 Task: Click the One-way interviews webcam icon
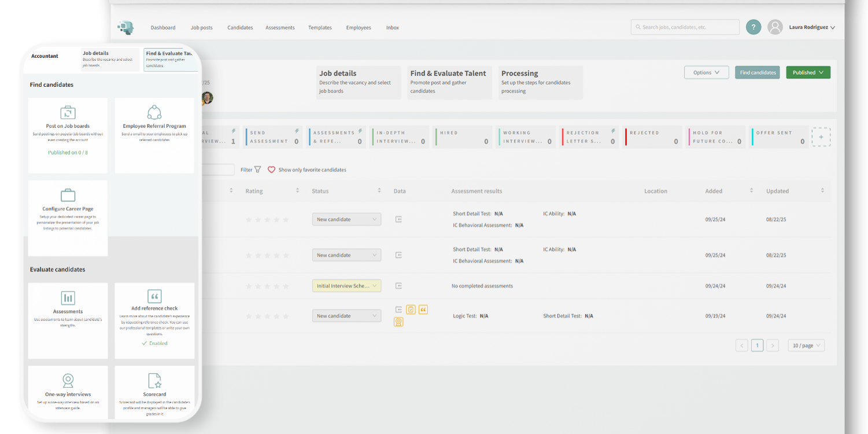click(x=68, y=380)
